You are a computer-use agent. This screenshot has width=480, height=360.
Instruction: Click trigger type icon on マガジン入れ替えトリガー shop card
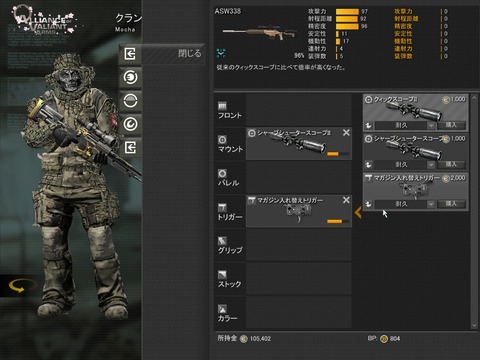point(368,178)
